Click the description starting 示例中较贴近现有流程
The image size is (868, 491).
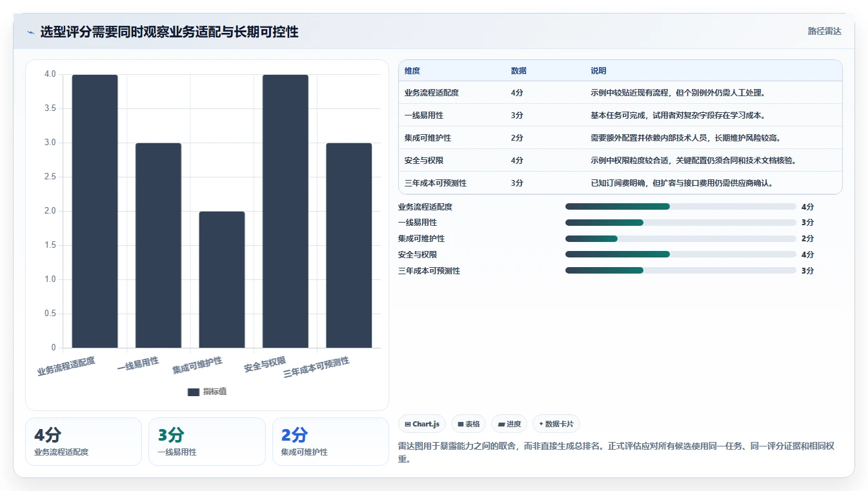tap(678, 93)
